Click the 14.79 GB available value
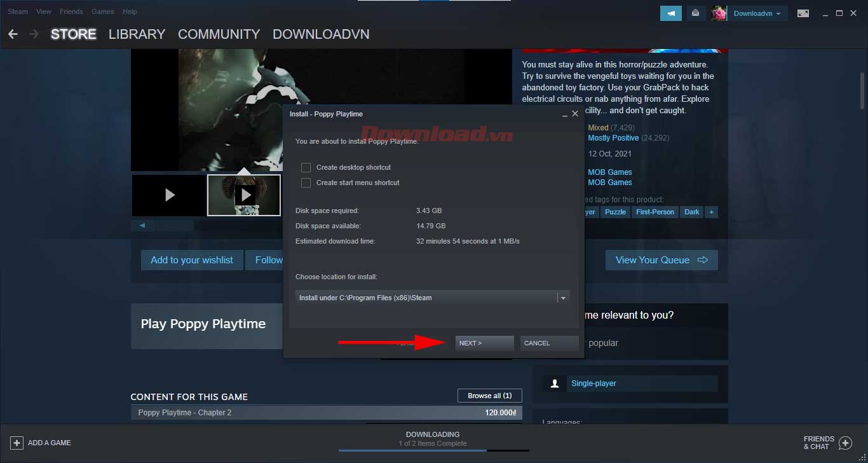This screenshot has width=868, height=463. pos(431,226)
